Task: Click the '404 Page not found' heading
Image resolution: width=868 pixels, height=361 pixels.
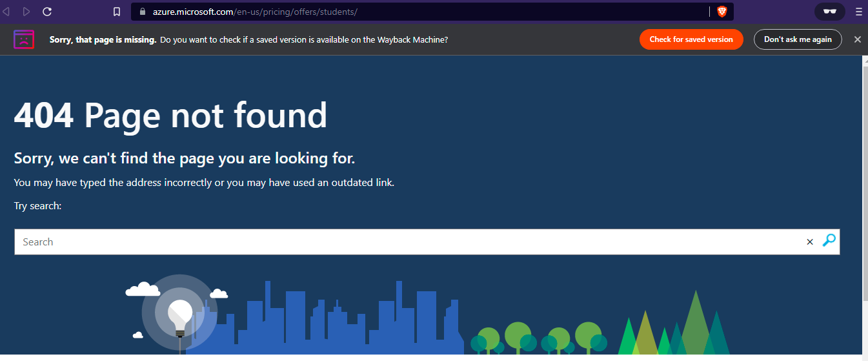Action: (x=171, y=116)
